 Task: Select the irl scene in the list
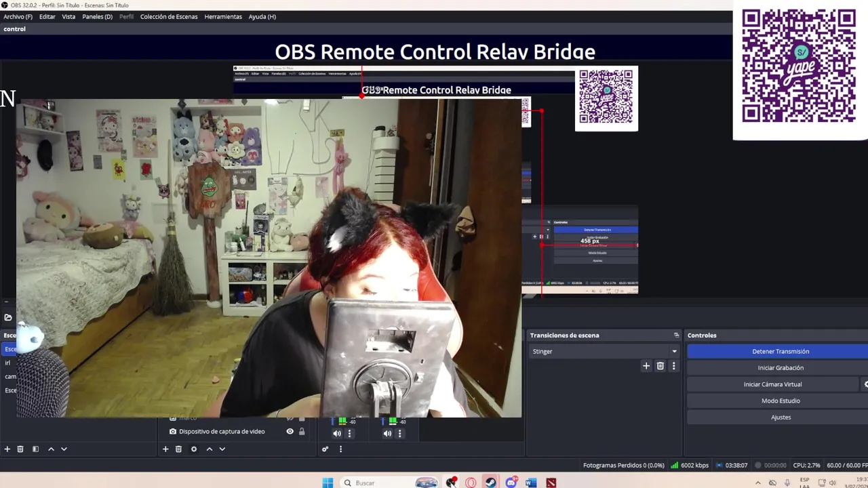[9, 363]
